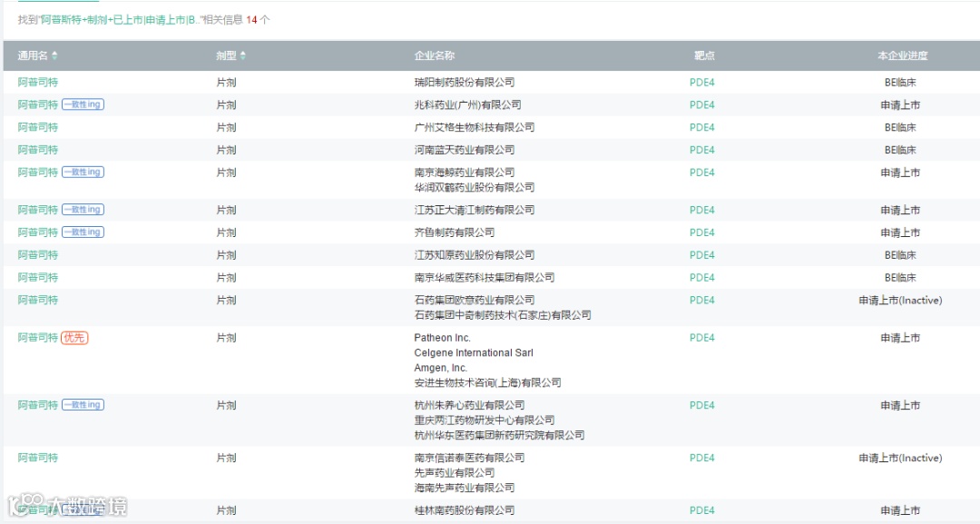Screen dimensions: 980x524
Task: Click PDE4 target in 江苏知原药业 row
Action: (x=701, y=254)
